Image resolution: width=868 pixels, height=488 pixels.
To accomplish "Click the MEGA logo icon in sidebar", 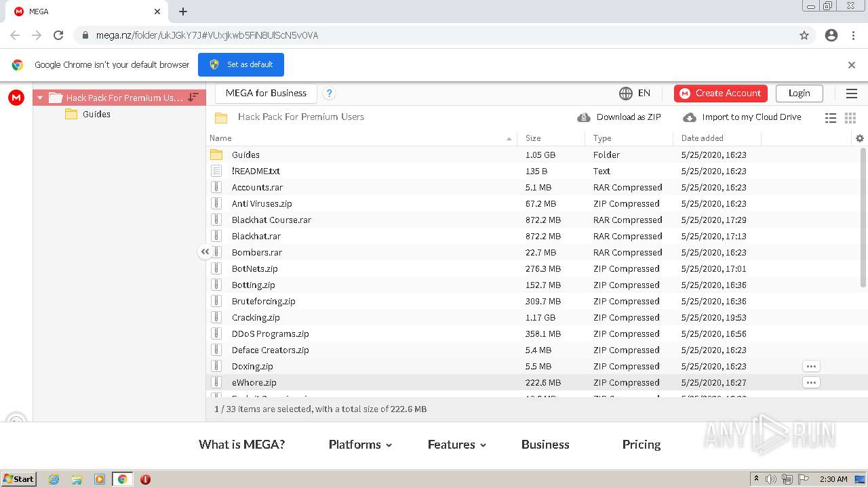I will coord(16,98).
